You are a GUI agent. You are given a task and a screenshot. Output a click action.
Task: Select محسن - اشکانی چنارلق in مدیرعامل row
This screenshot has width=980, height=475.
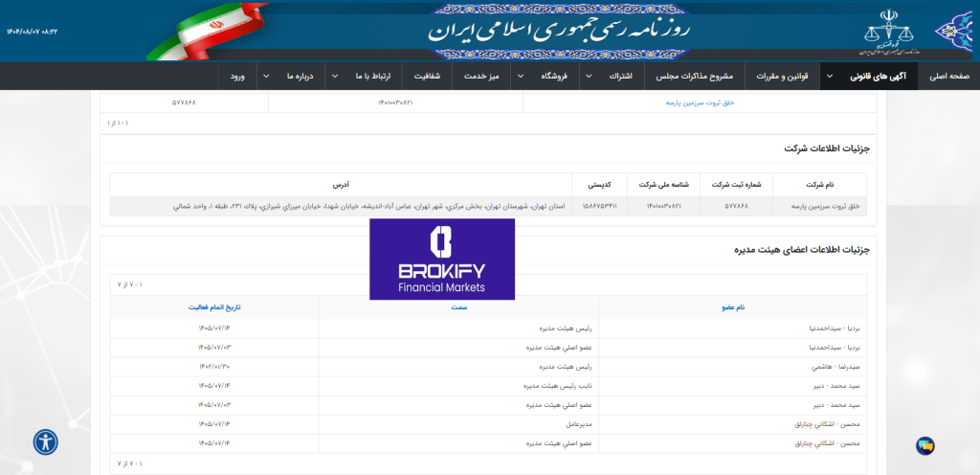[x=830, y=425]
